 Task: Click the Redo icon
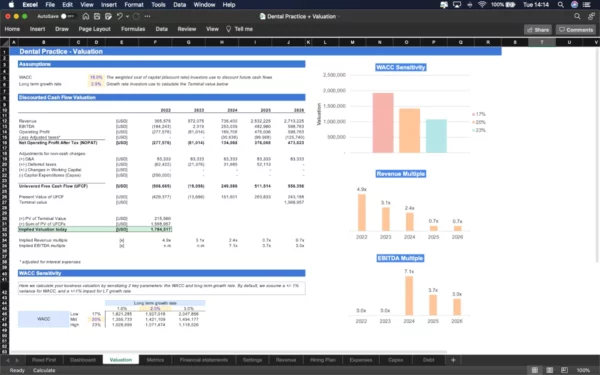(136, 16)
